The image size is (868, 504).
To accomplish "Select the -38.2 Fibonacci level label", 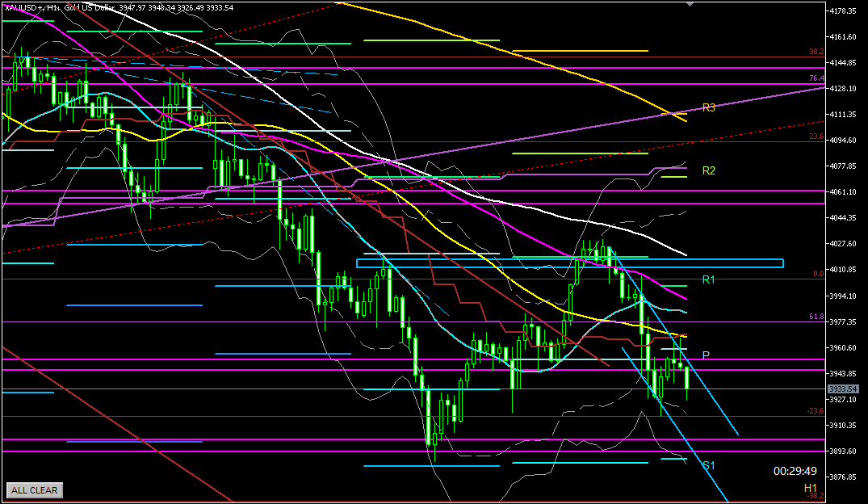I will click(816, 496).
